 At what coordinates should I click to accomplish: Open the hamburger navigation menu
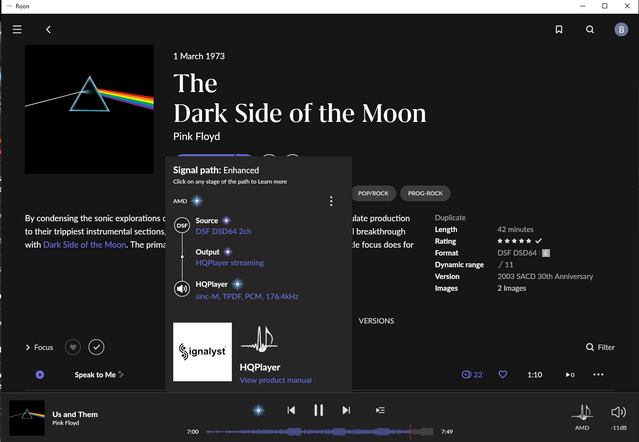coord(17,30)
